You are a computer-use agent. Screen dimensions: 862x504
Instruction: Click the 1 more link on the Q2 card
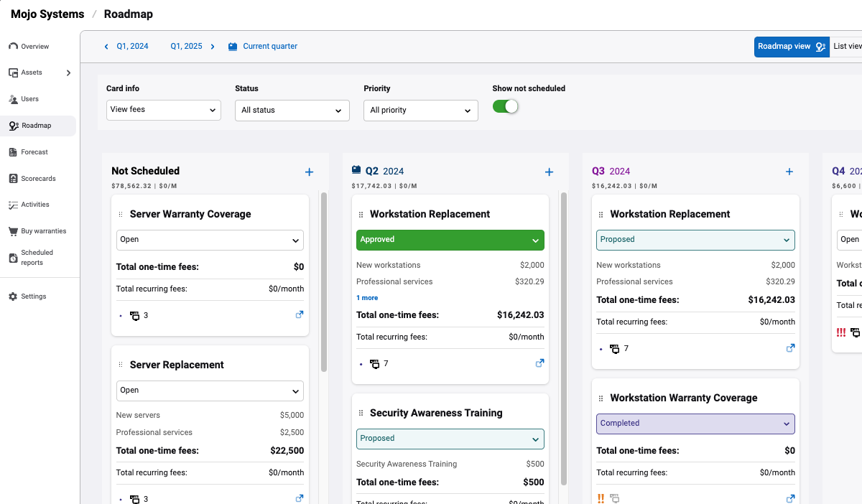[x=366, y=297]
